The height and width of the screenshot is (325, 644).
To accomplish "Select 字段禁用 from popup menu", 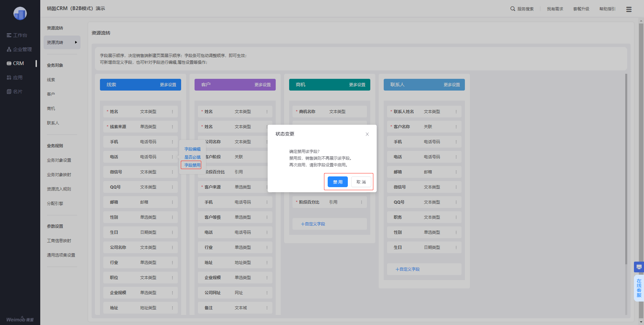I will (192, 165).
